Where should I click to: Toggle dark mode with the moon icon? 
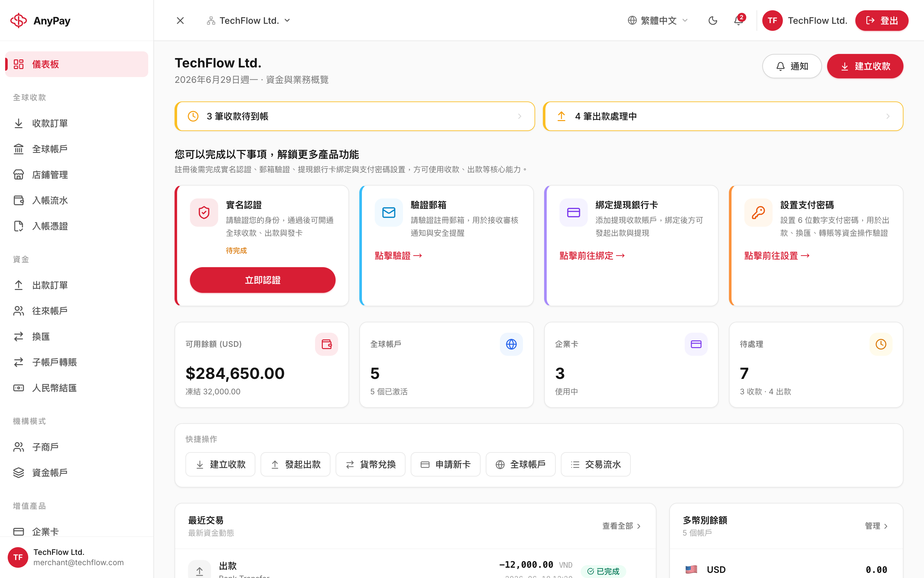pos(713,21)
